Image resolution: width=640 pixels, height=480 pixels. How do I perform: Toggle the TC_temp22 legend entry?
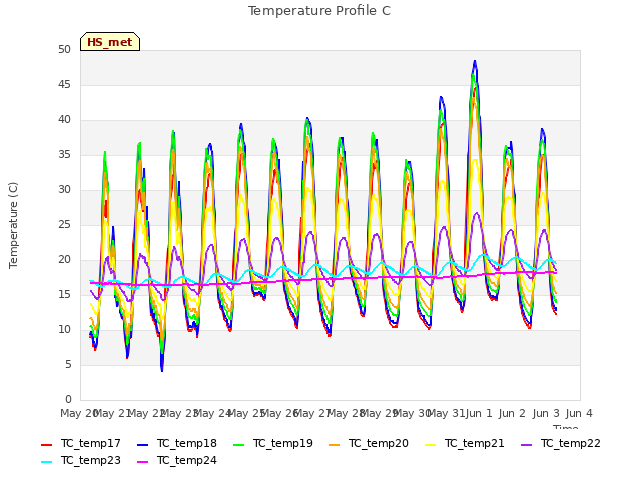(x=561, y=443)
